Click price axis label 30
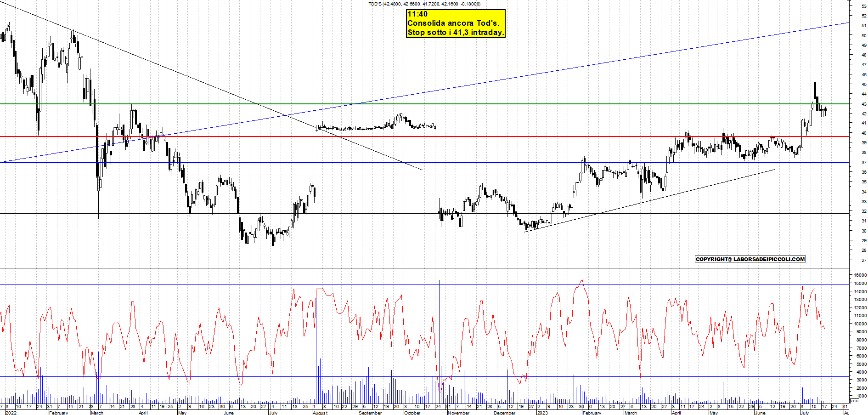Viewport: 868px width, 415px height. coord(864,231)
